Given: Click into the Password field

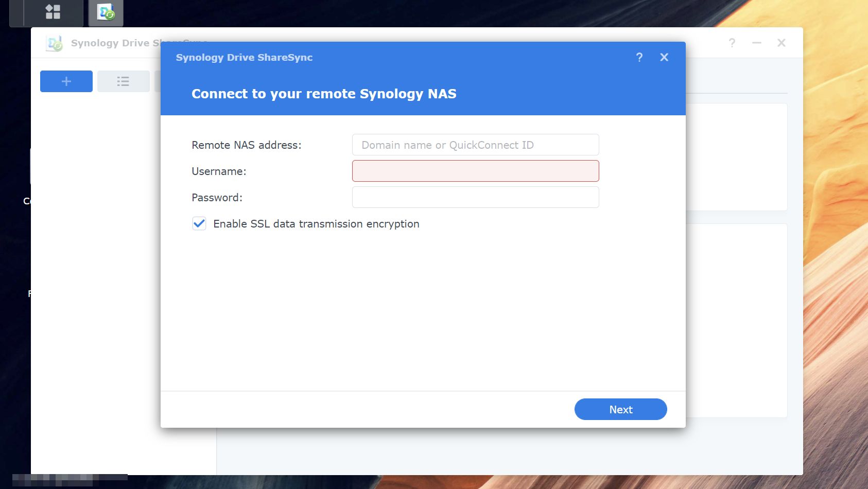Looking at the screenshot, I should click(475, 197).
